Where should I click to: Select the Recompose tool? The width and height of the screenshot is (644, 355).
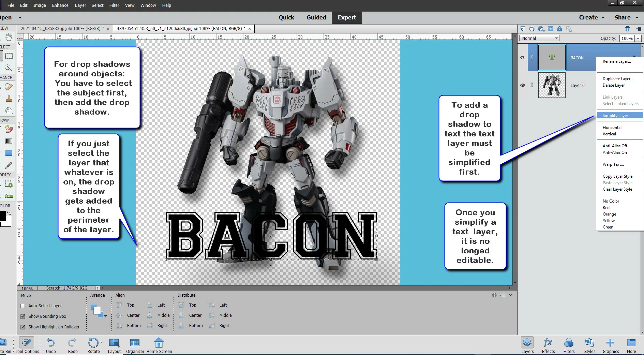9,184
